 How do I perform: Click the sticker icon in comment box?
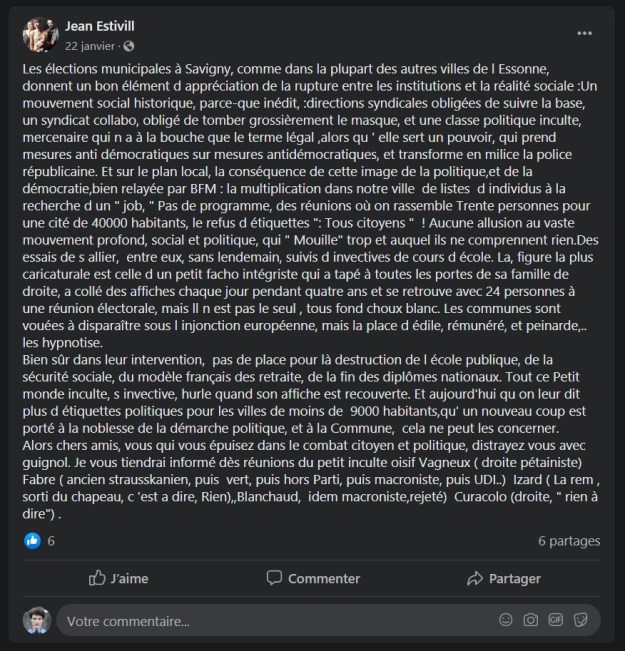[x=580, y=621]
